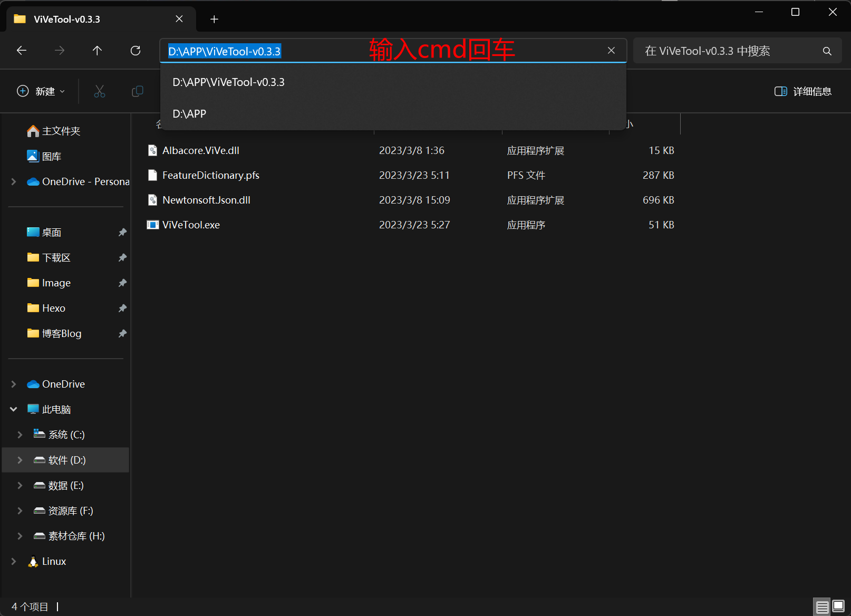Image resolution: width=851 pixels, height=616 pixels.
Task: Expand OneDrive - Personal node
Action: 14,181
